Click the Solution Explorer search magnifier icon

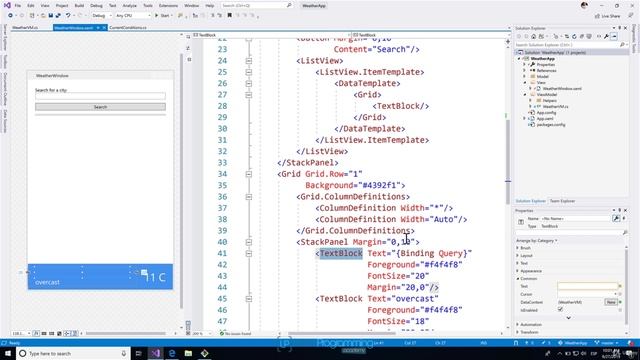(622, 44)
